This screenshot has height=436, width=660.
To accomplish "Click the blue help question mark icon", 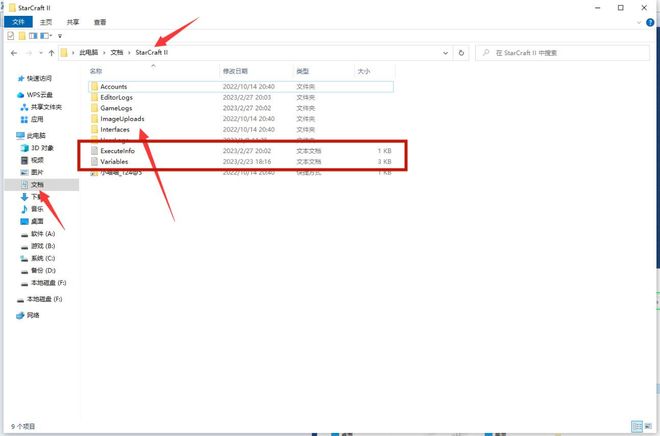I will 651,21.
